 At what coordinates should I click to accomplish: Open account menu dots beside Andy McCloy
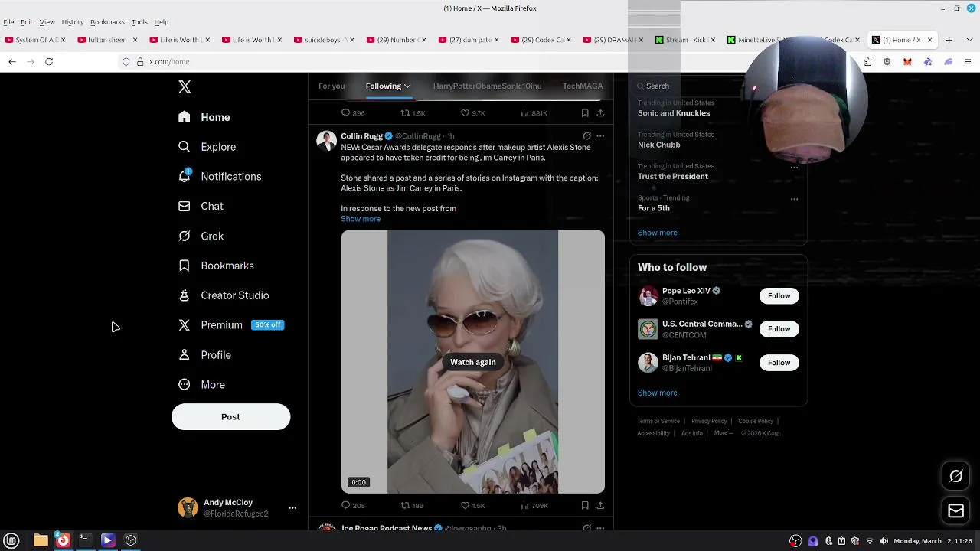click(x=292, y=508)
